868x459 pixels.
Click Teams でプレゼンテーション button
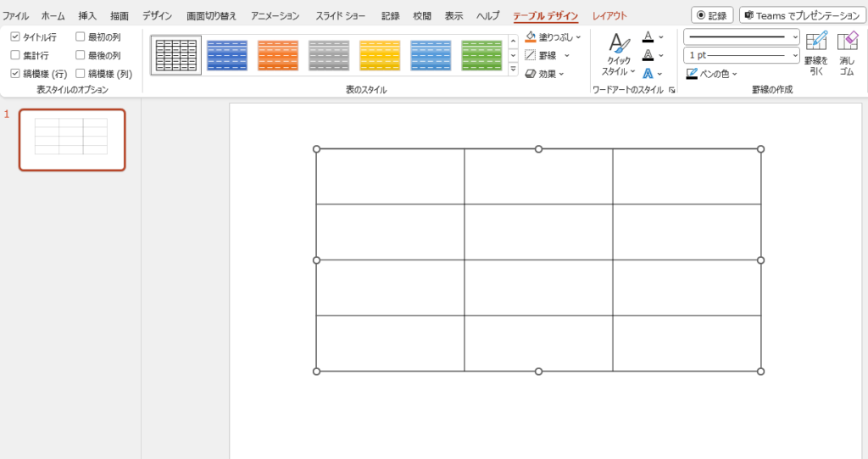tap(801, 15)
